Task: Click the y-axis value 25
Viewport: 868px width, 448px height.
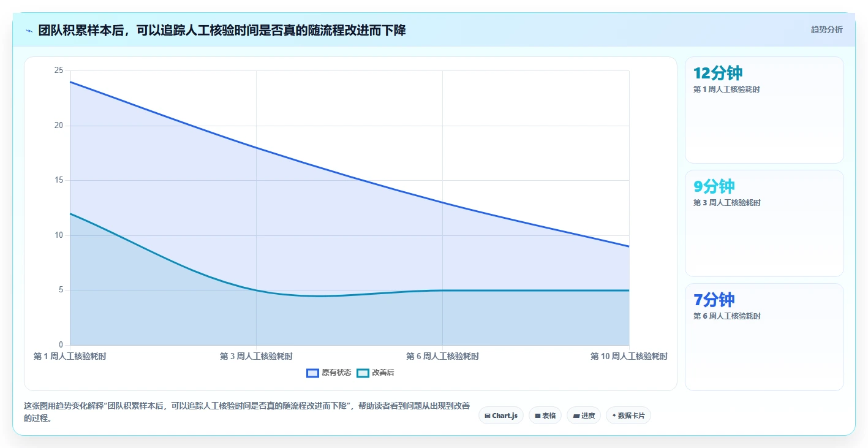Action: (59, 70)
